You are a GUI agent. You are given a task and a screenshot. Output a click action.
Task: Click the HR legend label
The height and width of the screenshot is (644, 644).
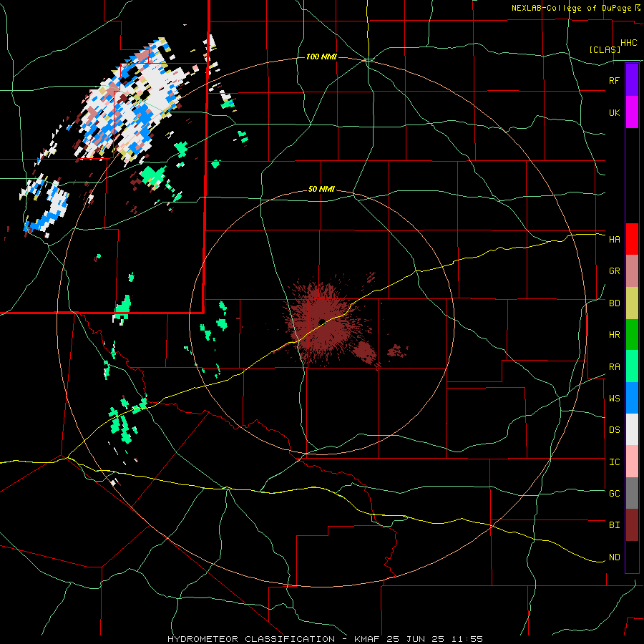coord(615,335)
